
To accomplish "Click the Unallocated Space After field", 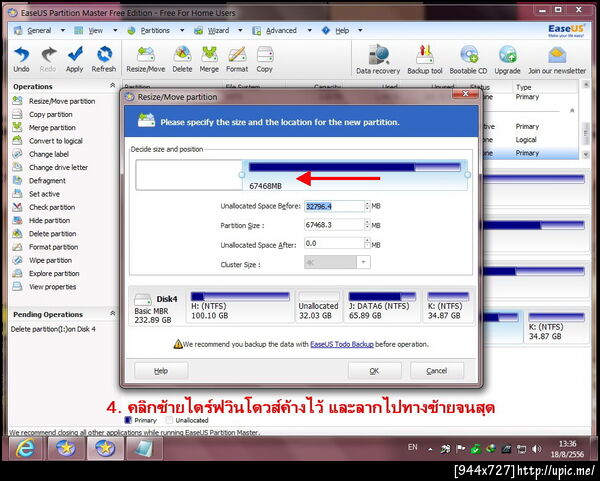I will 334,243.
